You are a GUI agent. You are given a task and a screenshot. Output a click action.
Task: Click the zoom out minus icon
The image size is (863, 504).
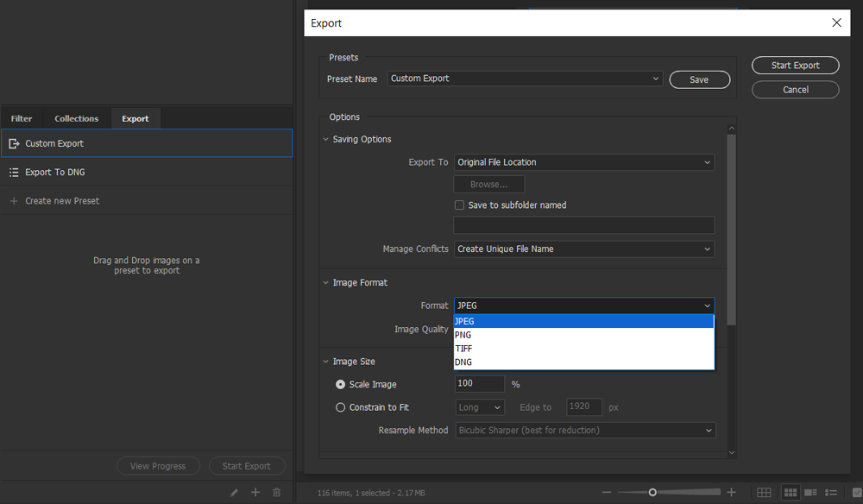tap(607, 492)
